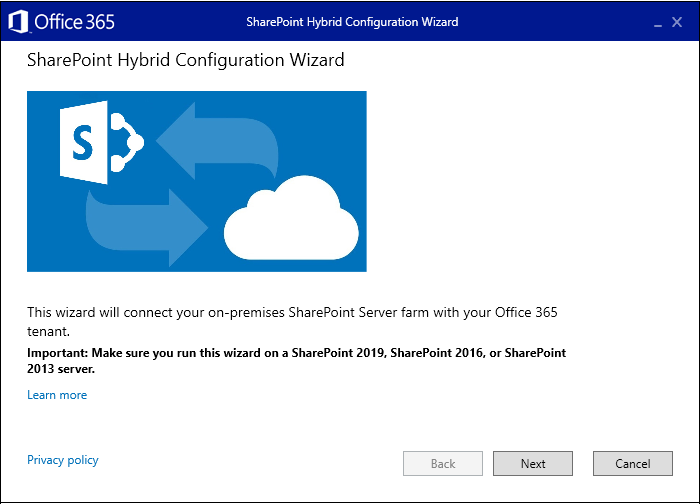
Task: Minimize the wizard window
Action: (658, 23)
